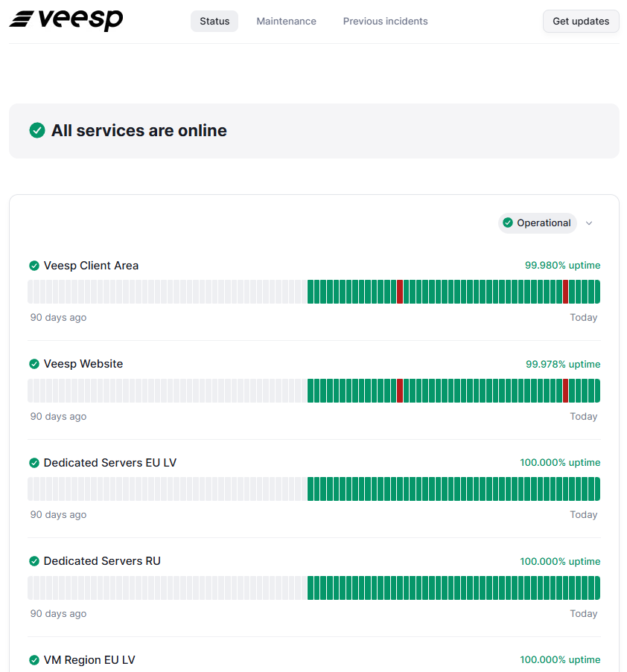Click status check icon next to Veesp Website
The width and height of the screenshot is (627, 672).
pos(34,364)
